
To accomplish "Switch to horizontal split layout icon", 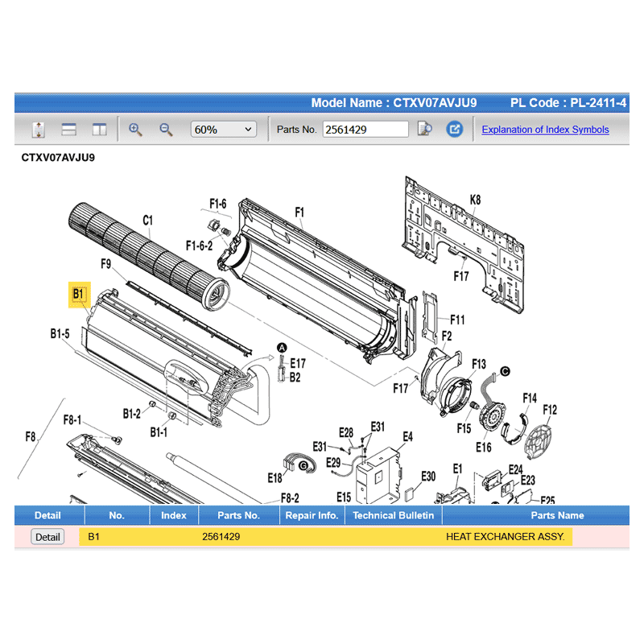I will point(68,130).
